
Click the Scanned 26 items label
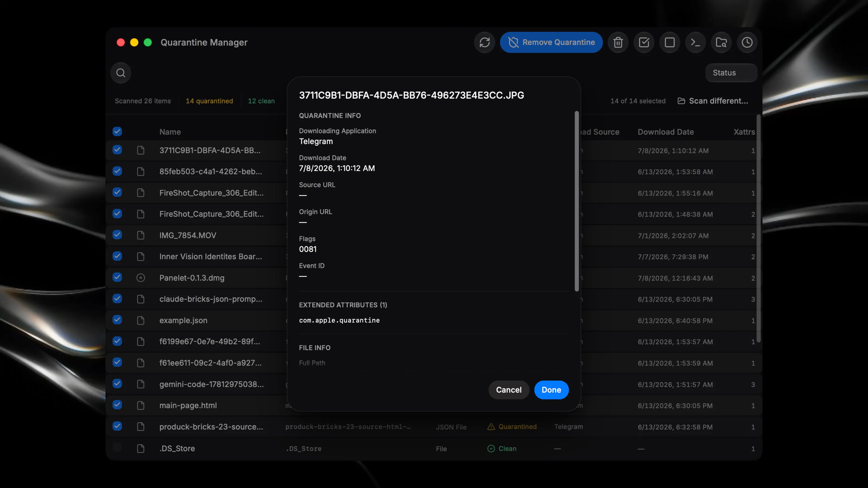pos(143,101)
